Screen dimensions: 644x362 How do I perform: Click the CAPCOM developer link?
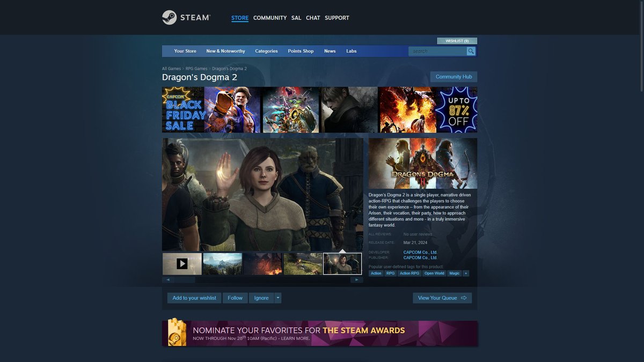420,252
